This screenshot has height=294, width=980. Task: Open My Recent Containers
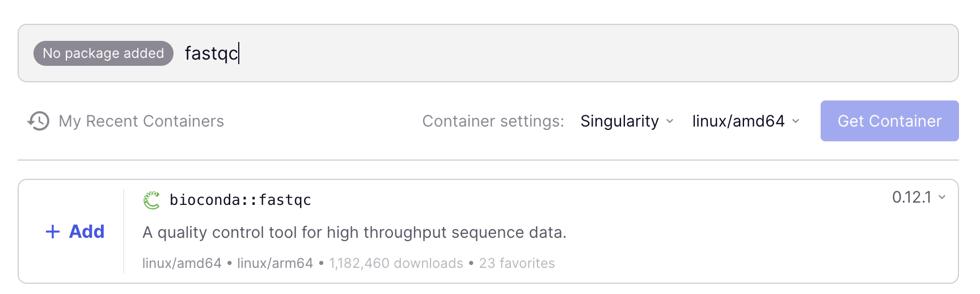pyautogui.click(x=141, y=121)
